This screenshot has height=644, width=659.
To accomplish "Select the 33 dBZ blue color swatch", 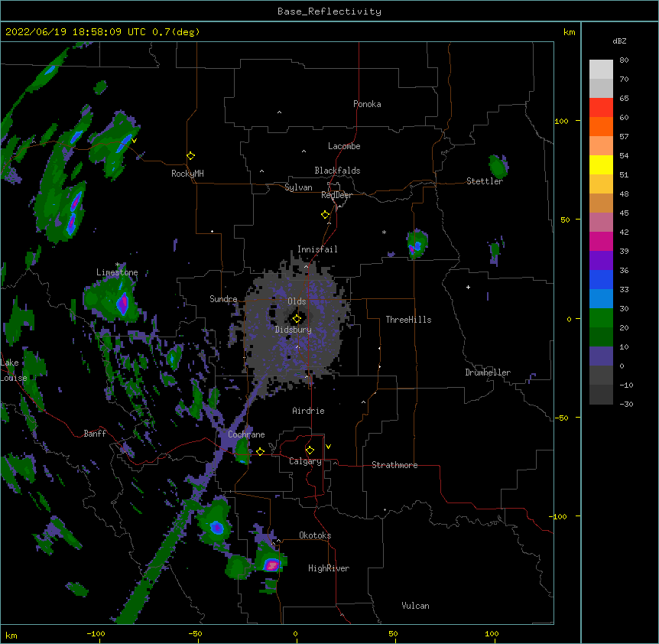I will [601, 298].
